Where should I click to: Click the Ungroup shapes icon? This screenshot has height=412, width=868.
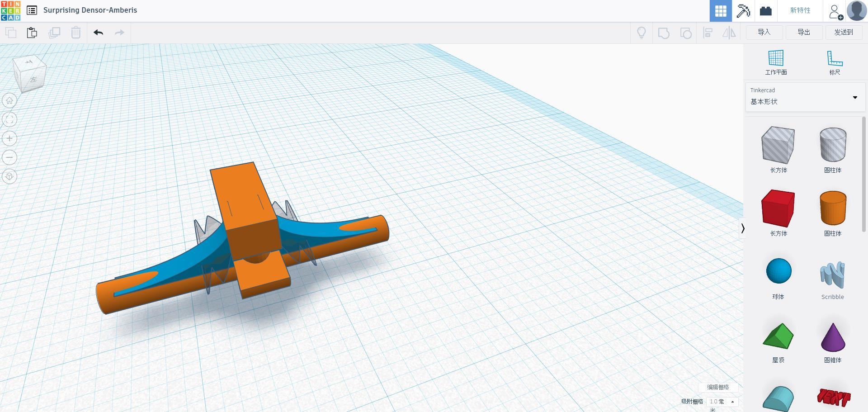(686, 33)
